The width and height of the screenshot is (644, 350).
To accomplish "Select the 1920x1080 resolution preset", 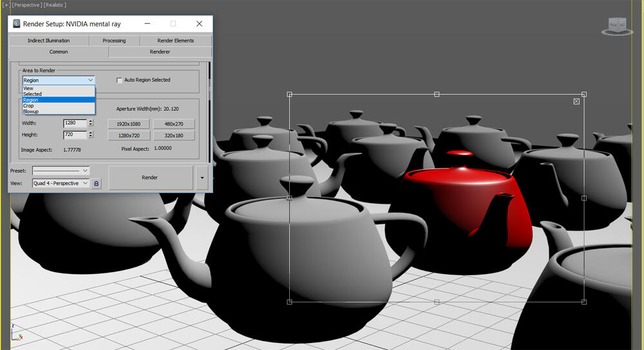I will click(x=129, y=124).
